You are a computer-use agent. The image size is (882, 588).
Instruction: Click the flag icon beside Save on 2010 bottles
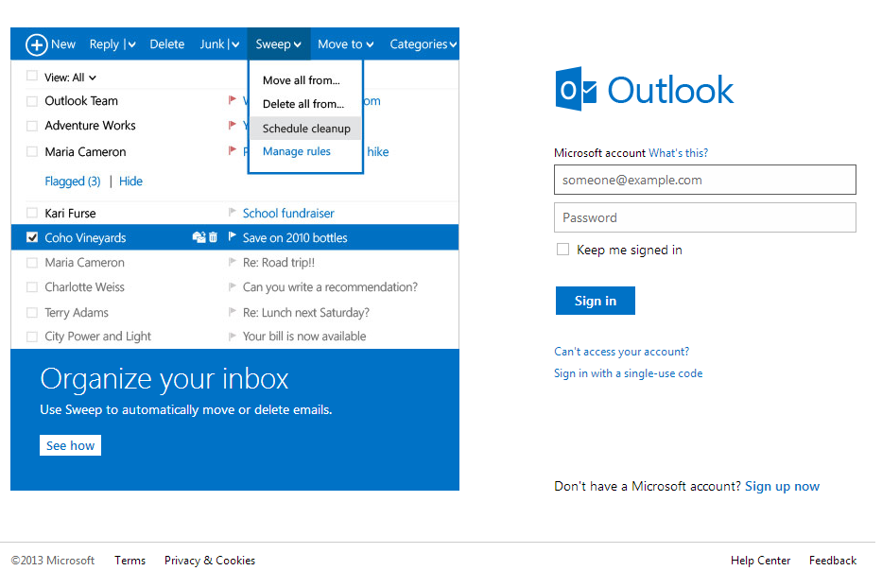pyautogui.click(x=232, y=236)
